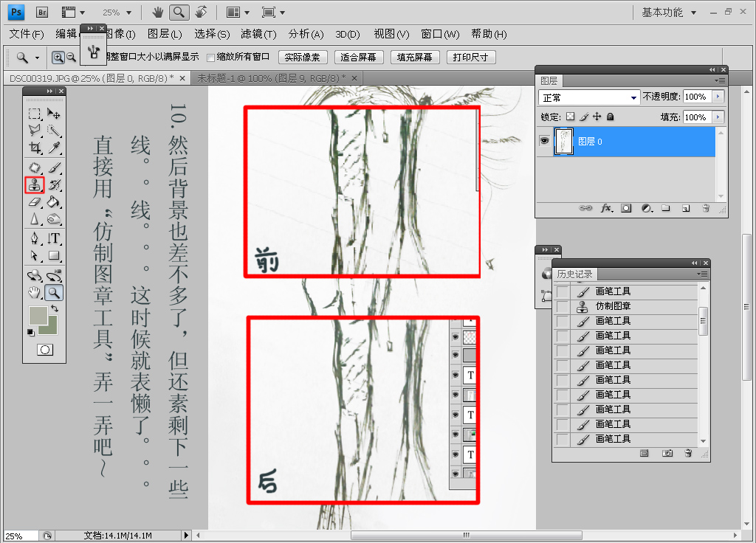
Task: Select the Crop tool in toolbox
Action: (35, 148)
